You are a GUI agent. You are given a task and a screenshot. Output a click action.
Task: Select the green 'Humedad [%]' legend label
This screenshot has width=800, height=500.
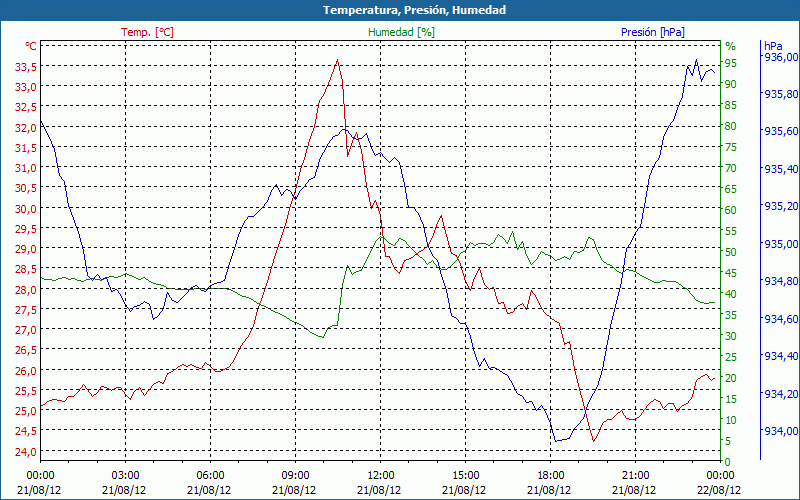401,32
